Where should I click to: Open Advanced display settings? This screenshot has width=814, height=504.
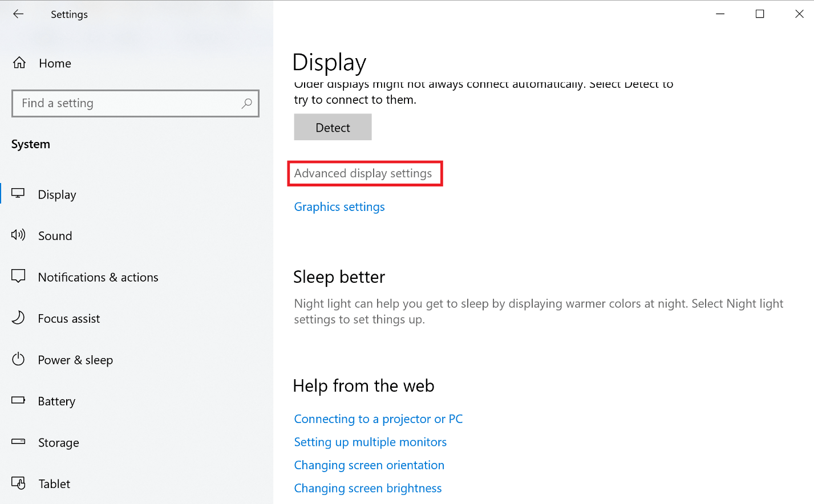(365, 173)
